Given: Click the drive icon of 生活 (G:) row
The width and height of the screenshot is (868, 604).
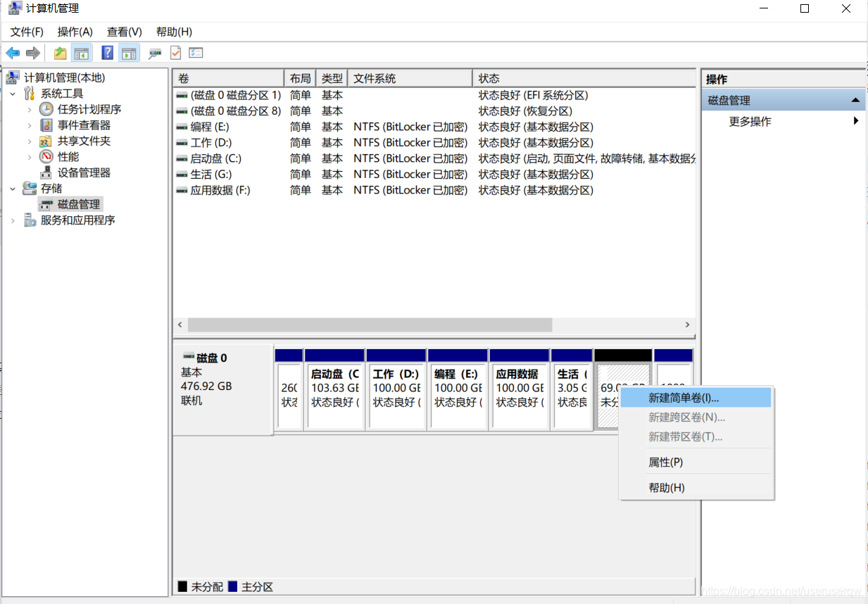Looking at the screenshot, I should 182,175.
